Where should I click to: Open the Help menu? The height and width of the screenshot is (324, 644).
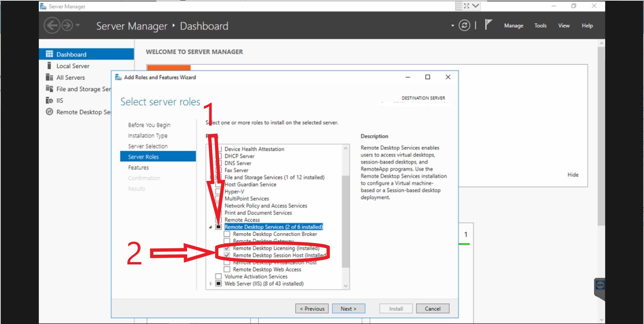click(x=587, y=25)
